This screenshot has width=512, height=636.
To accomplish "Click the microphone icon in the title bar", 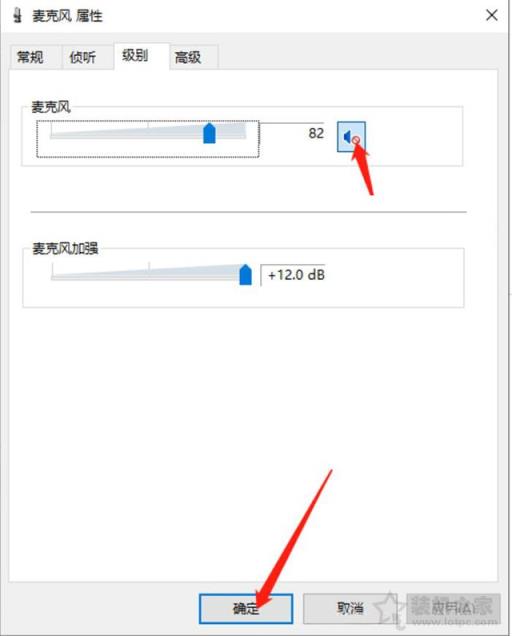I will point(17,15).
